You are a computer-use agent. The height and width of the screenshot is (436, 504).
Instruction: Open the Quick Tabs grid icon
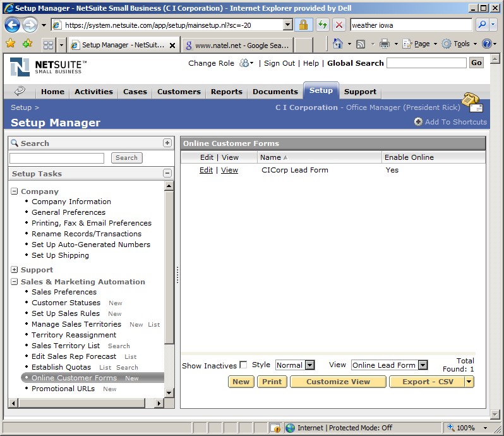pyautogui.click(x=48, y=45)
